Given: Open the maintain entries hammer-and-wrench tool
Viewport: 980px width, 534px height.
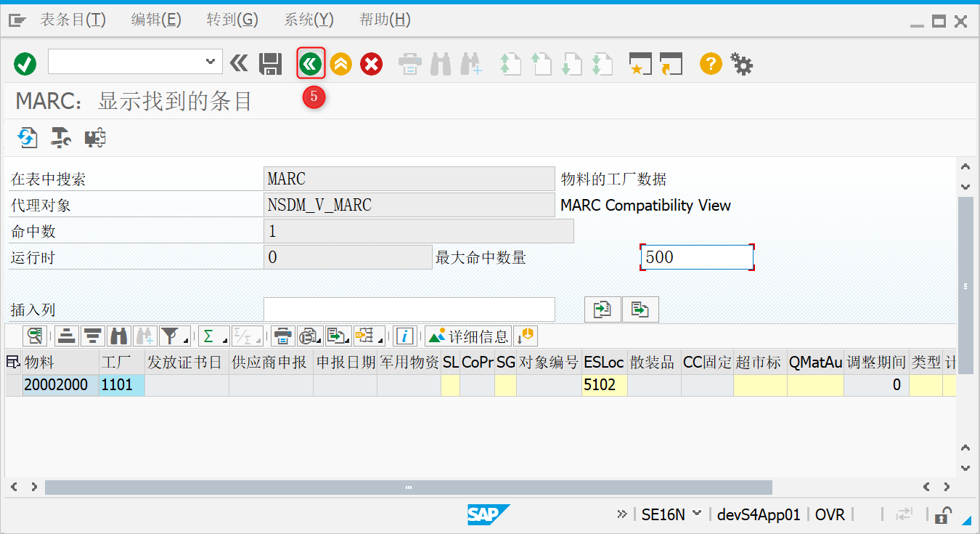Looking at the screenshot, I should coord(60,137).
